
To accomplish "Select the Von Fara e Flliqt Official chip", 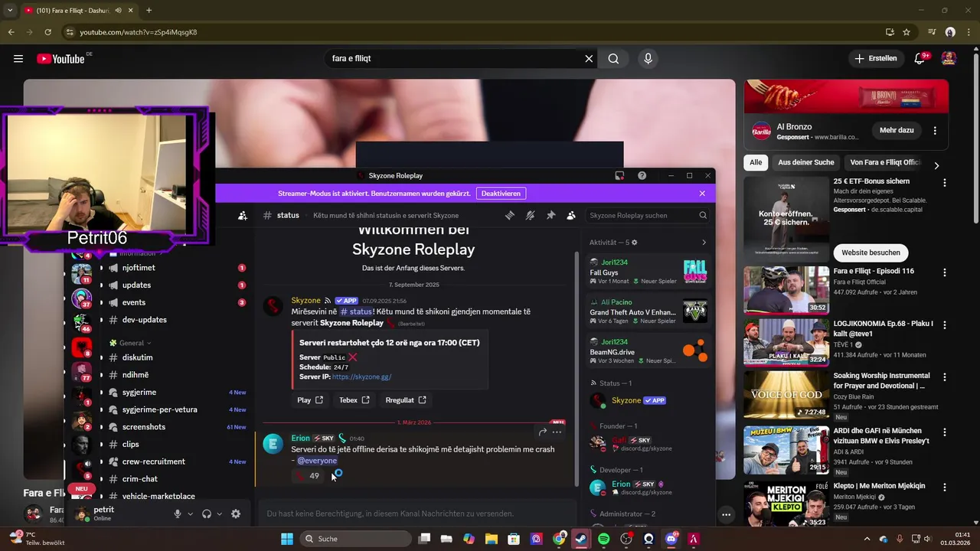I will coord(885,162).
